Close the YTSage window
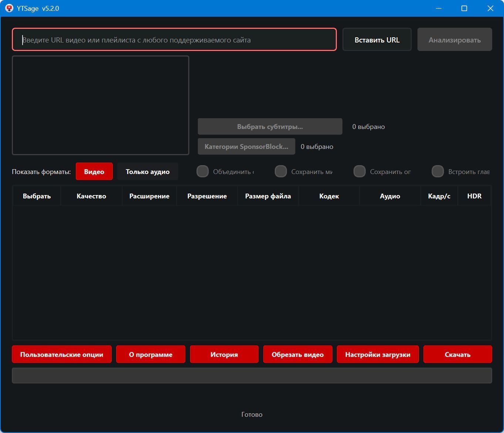 pyautogui.click(x=490, y=8)
